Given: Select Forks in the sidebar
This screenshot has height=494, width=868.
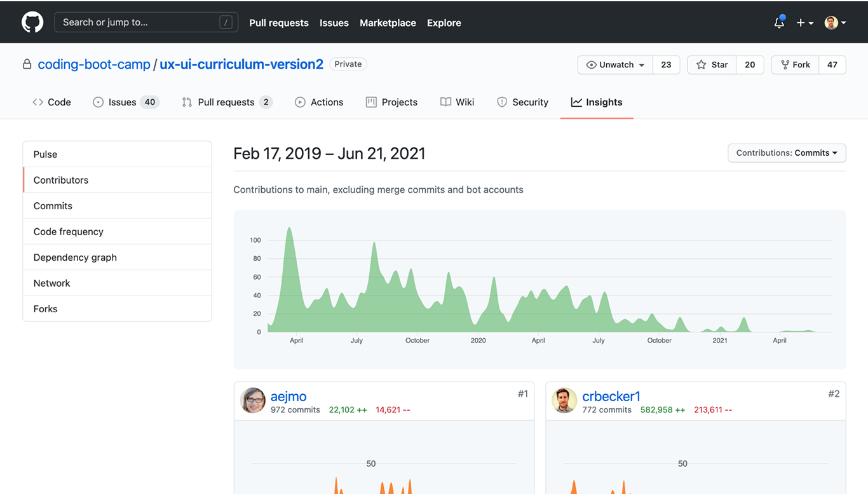Looking at the screenshot, I should 118,309.
